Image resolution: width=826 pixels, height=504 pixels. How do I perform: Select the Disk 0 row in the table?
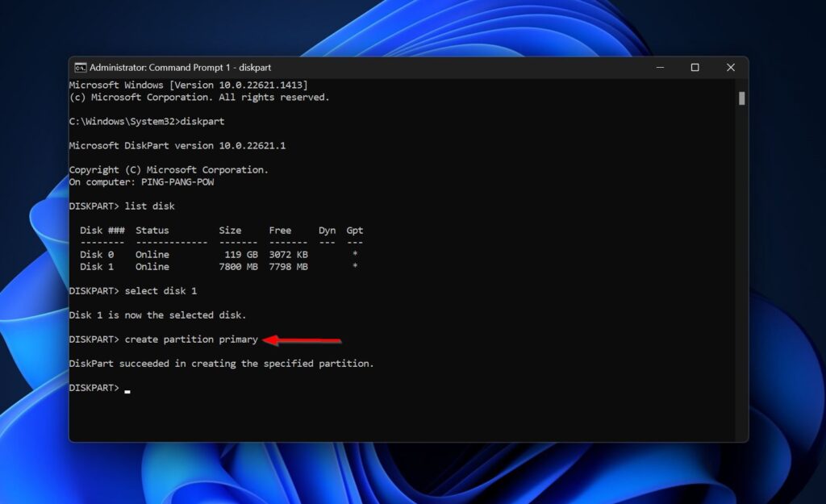point(218,255)
